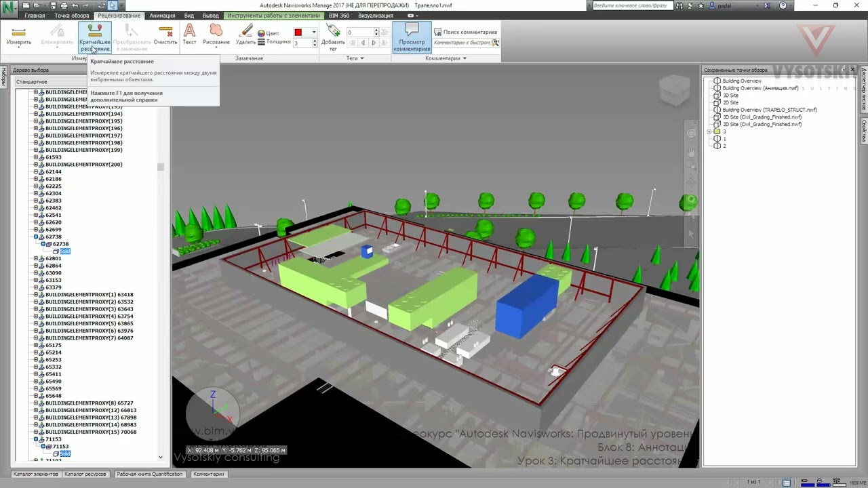This screenshot has width=868, height=488.
Task: Click the quick comment search field
Action: pos(462,43)
